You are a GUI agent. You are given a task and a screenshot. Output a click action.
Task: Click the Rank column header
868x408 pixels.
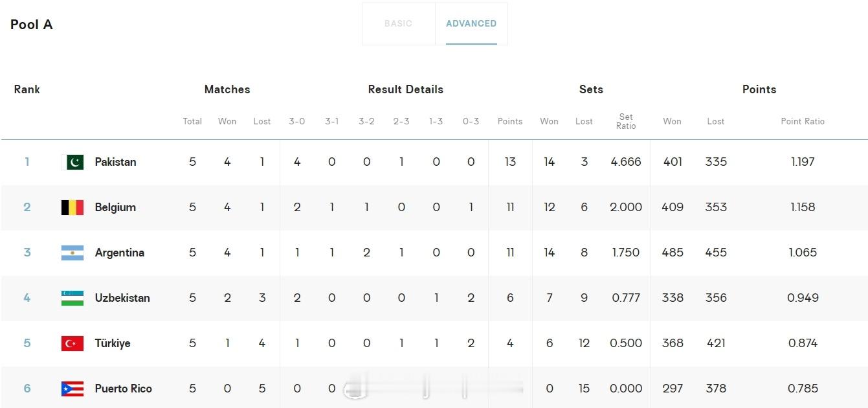[x=27, y=89]
